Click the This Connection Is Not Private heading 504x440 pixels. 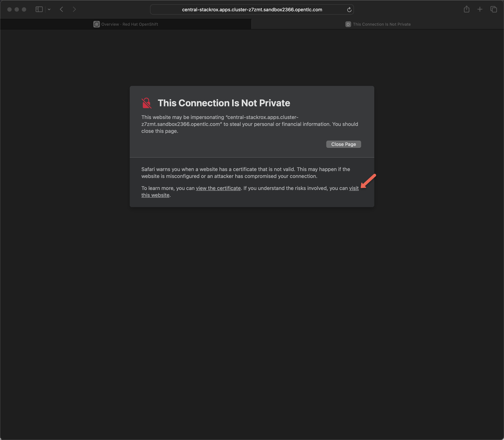(x=224, y=103)
